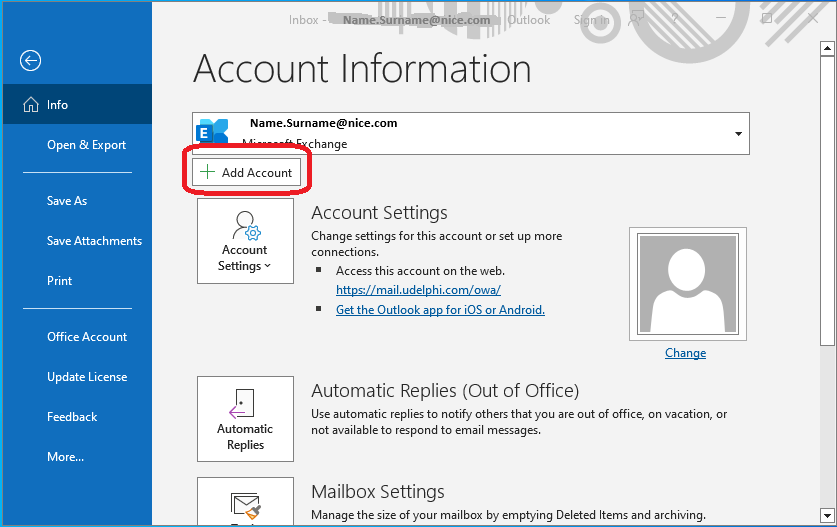837x527 pixels.
Task: Click the Add Account button
Action: pyautogui.click(x=246, y=172)
